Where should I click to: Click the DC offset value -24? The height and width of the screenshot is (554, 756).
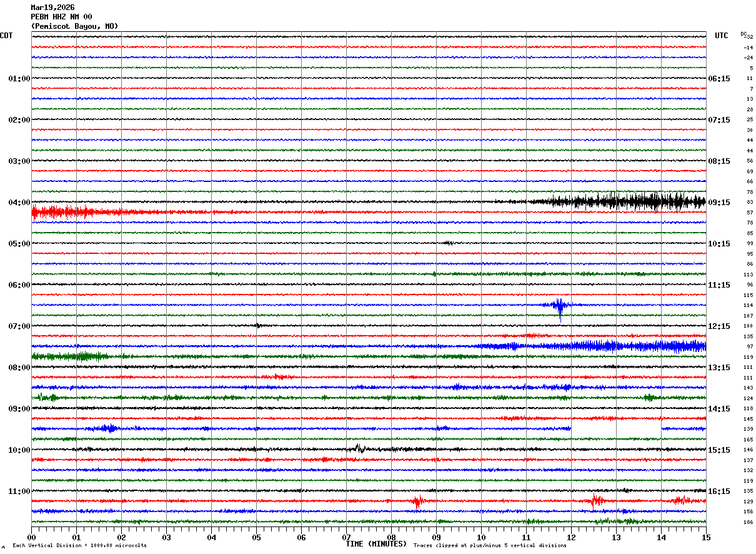click(x=748, y=58)
